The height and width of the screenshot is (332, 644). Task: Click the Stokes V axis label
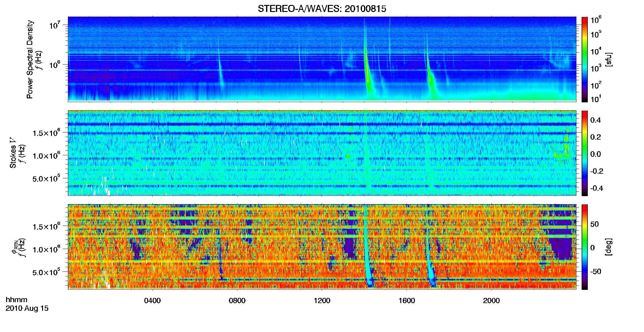[13, 153]
